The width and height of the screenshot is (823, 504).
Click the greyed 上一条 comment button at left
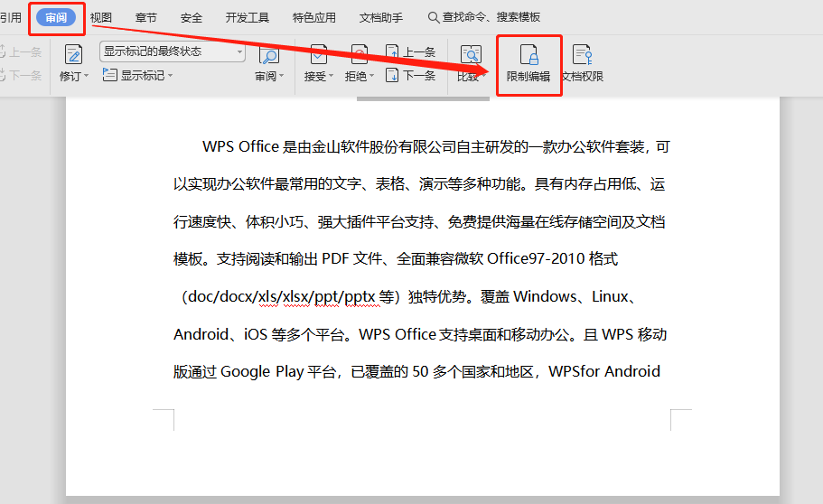[21, 52]
